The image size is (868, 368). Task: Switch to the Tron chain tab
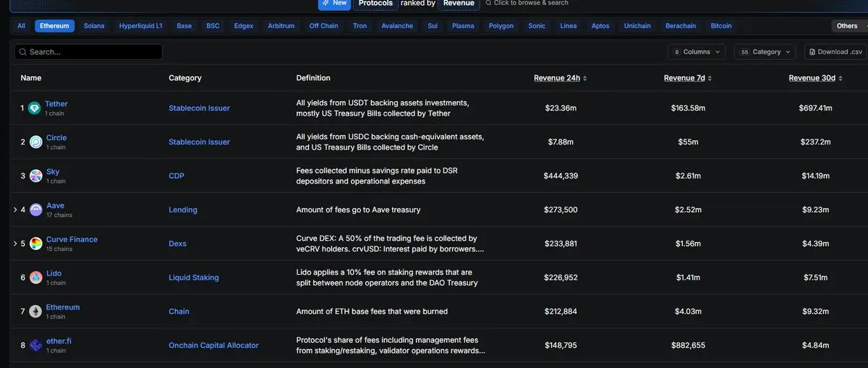pos(360,26)
